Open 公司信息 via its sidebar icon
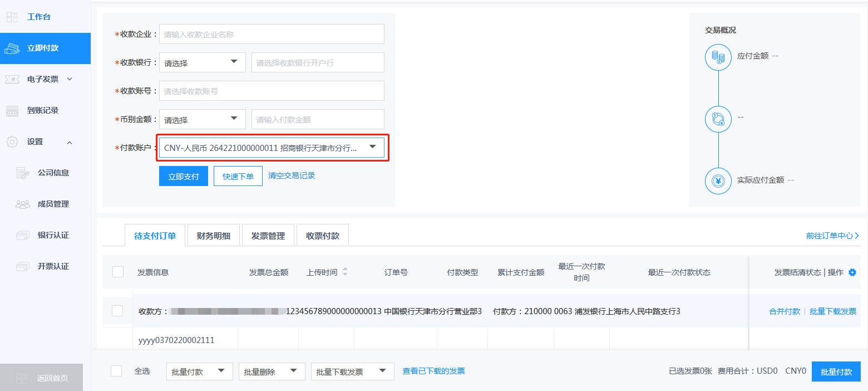This screenshot has height=391, width=868. click(x=23, y=173)
